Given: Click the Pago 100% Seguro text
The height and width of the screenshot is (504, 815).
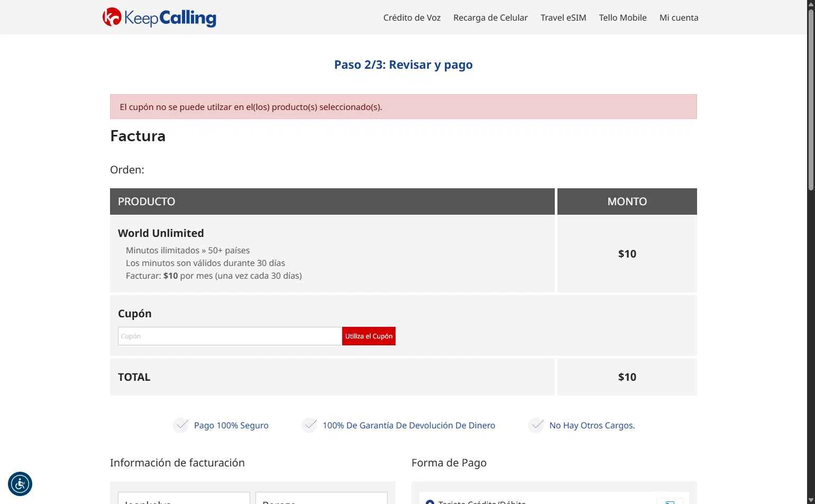Looking at the screenshot, I should pos(231,425).
